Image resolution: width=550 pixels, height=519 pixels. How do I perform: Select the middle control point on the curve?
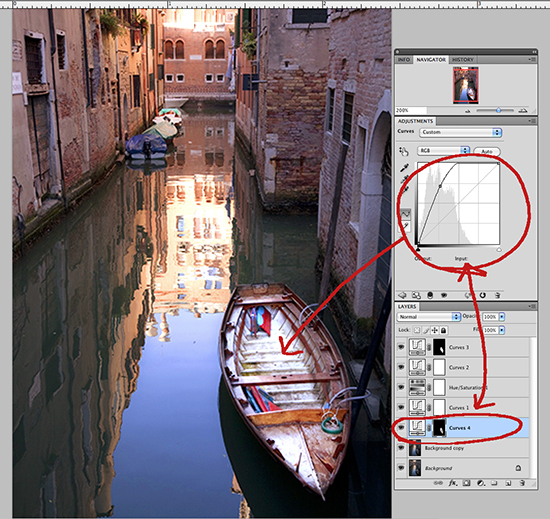coord(440,186)
